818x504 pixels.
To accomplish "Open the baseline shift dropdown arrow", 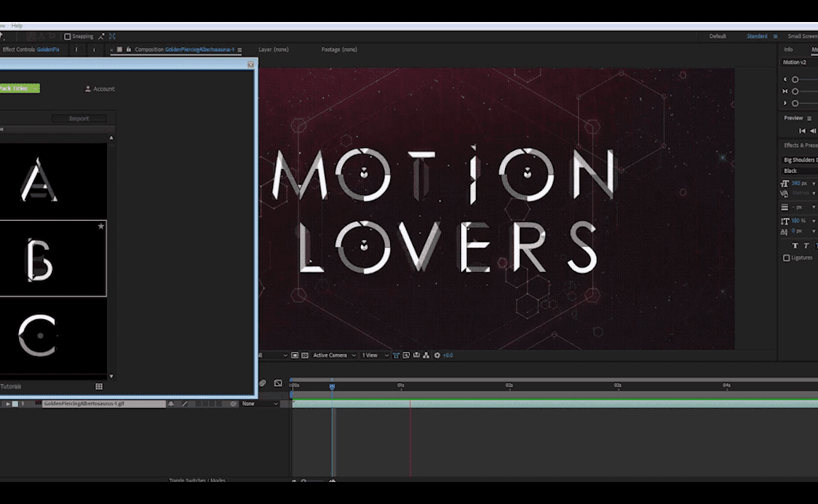I will [814, 231].
